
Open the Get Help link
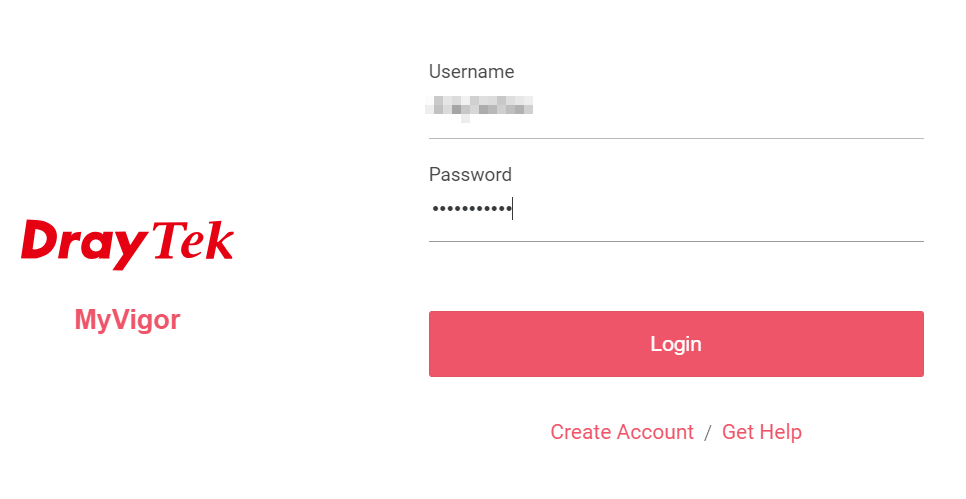[761, 432]
